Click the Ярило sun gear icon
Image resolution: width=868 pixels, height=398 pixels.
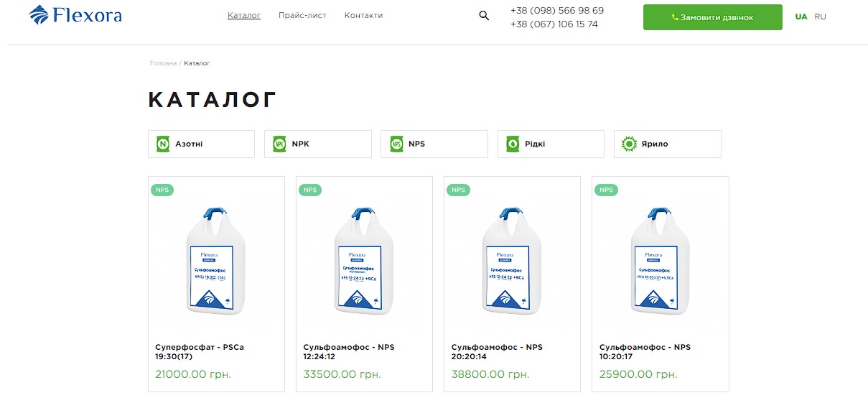(629, 144)
